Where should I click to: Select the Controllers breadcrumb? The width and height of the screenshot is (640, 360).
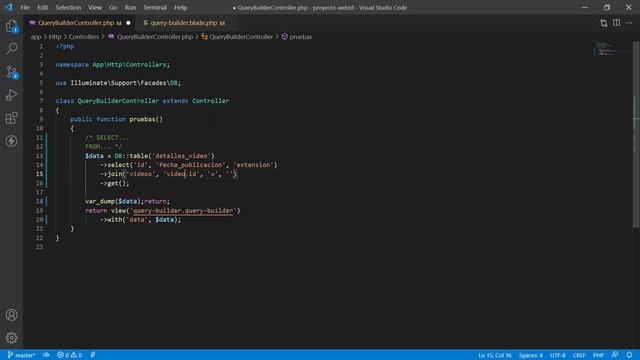tap(84, 37)
